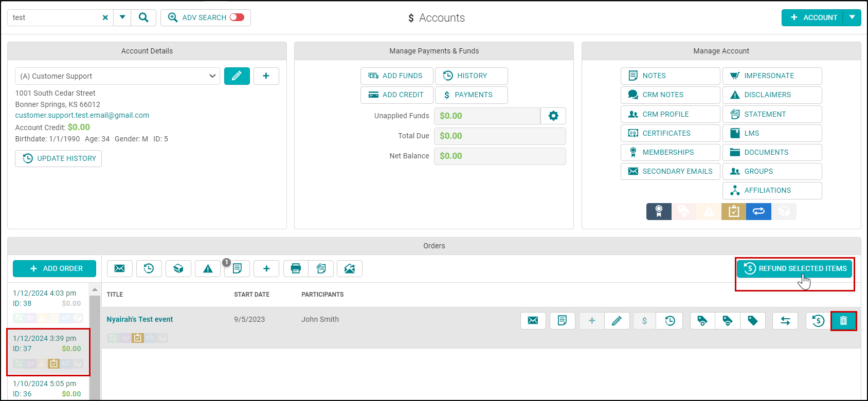Viewport: 868px width, 401px height.
Task: Open payment HISTORY
Action: pos(472,76)
